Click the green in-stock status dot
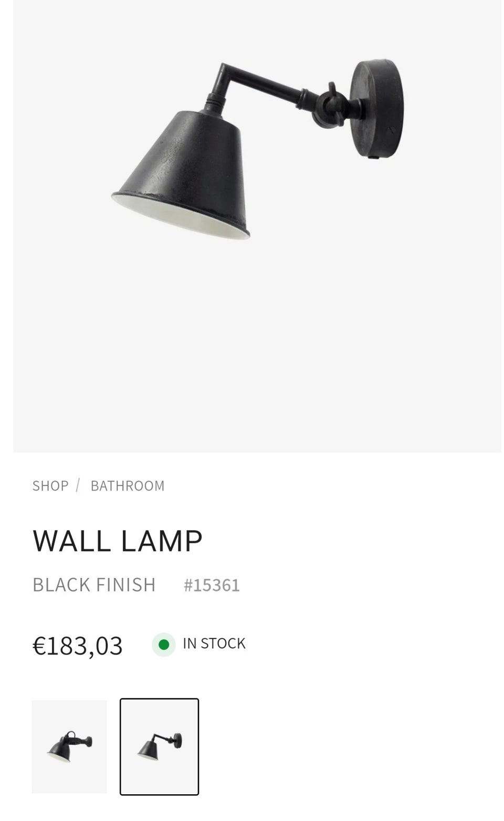Image resolution: width=504 pixels, height=821 pixels. tap(164, 644)
